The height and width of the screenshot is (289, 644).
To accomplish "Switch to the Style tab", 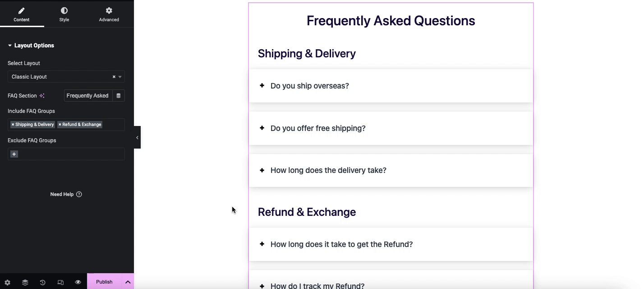I will pyautogui.click(x=64, y=14).
